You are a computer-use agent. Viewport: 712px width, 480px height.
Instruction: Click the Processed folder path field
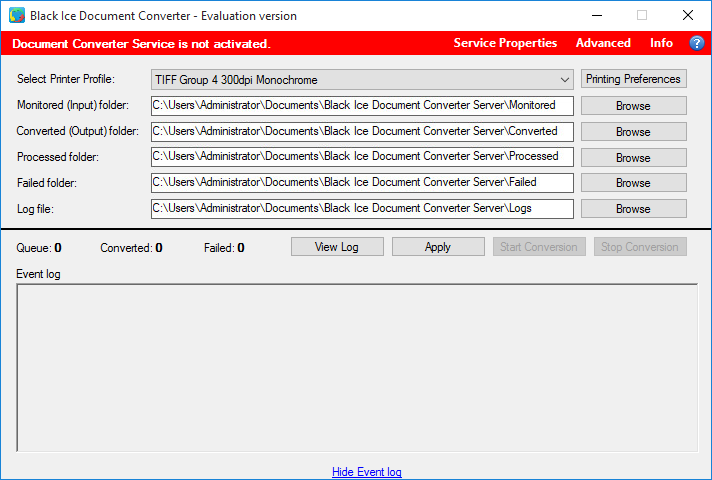(362, 157)
